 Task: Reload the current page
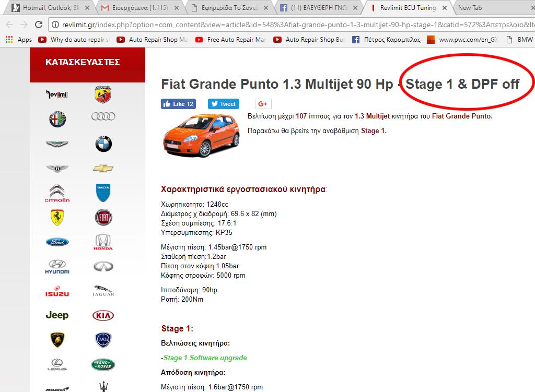pos(39,25)
